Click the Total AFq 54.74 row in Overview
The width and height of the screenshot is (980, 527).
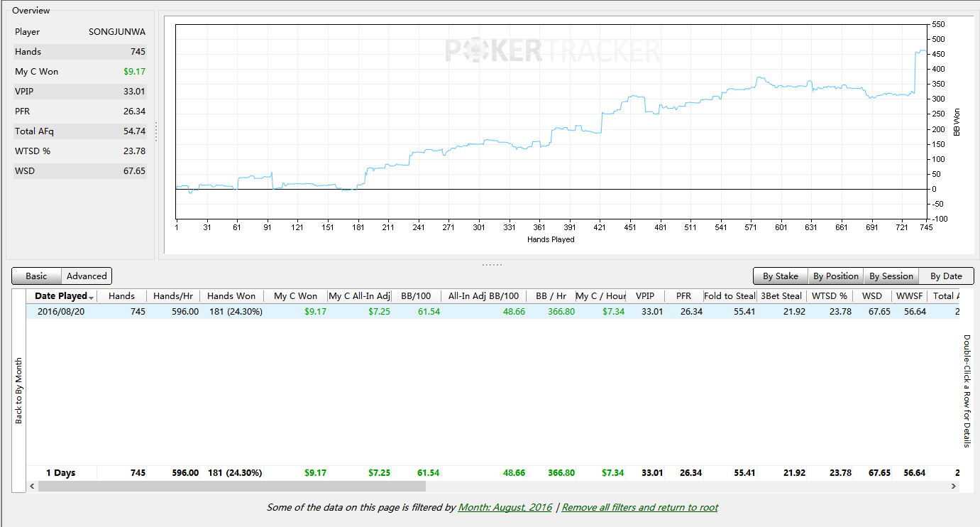[x=80, y=131]
